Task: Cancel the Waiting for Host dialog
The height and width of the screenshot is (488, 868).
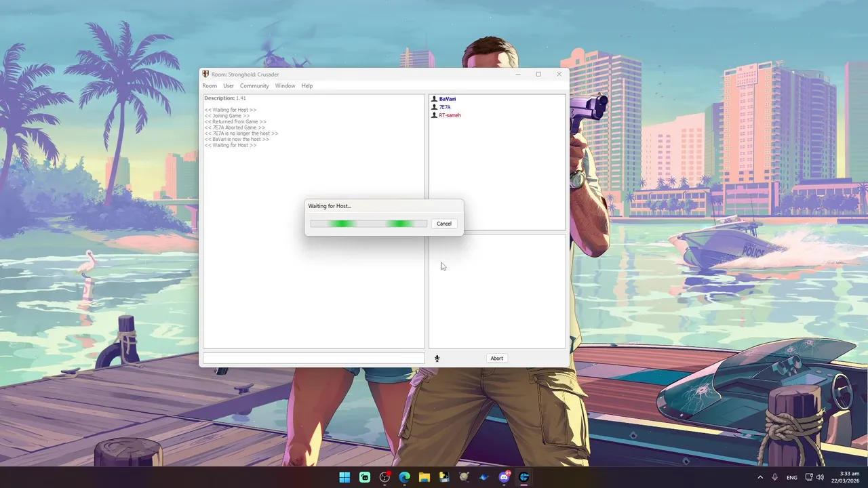Action: coord(444,224)
